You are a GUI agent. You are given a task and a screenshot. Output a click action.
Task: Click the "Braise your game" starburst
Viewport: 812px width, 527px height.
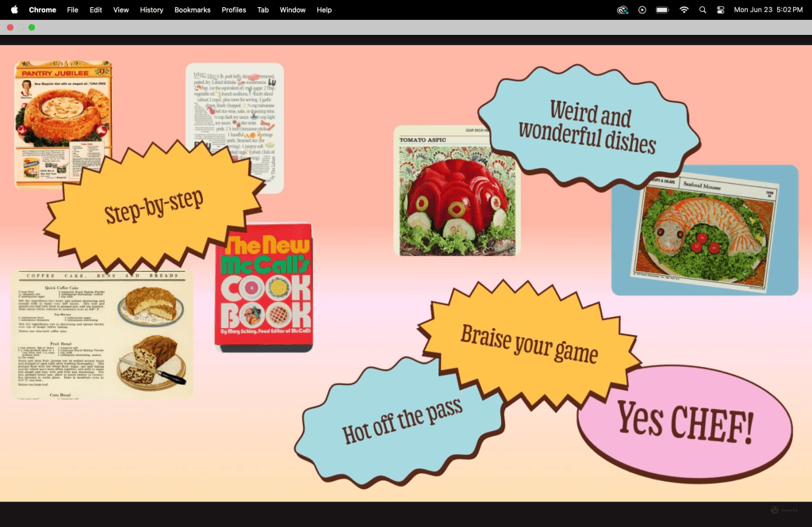529,342
